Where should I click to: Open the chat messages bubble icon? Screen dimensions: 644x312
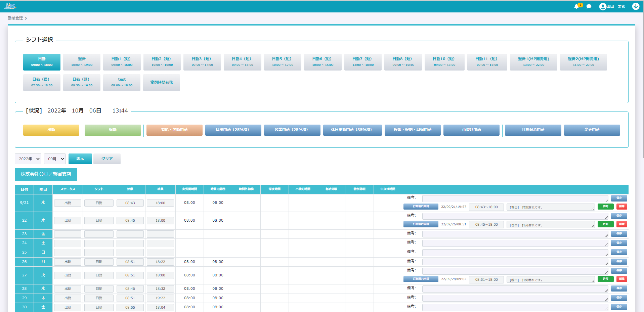coord(589,6)
